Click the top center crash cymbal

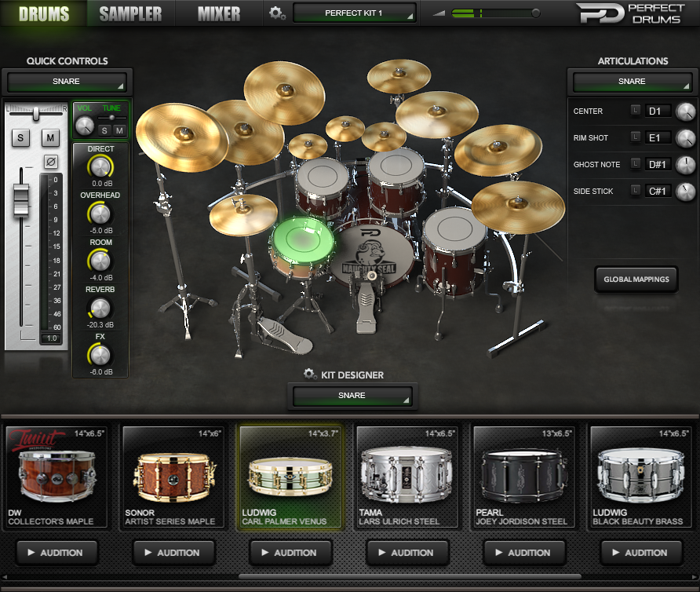284,92
